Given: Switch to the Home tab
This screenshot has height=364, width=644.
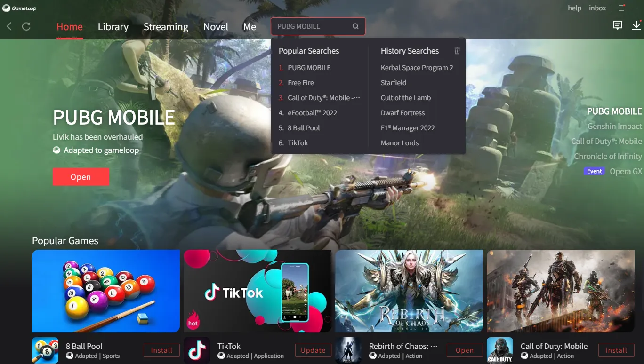Looking at the screenshot, I should click(70, 27).
